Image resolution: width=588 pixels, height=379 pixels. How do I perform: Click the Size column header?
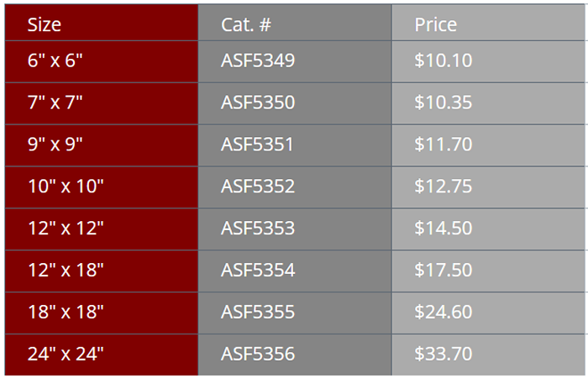45,24
